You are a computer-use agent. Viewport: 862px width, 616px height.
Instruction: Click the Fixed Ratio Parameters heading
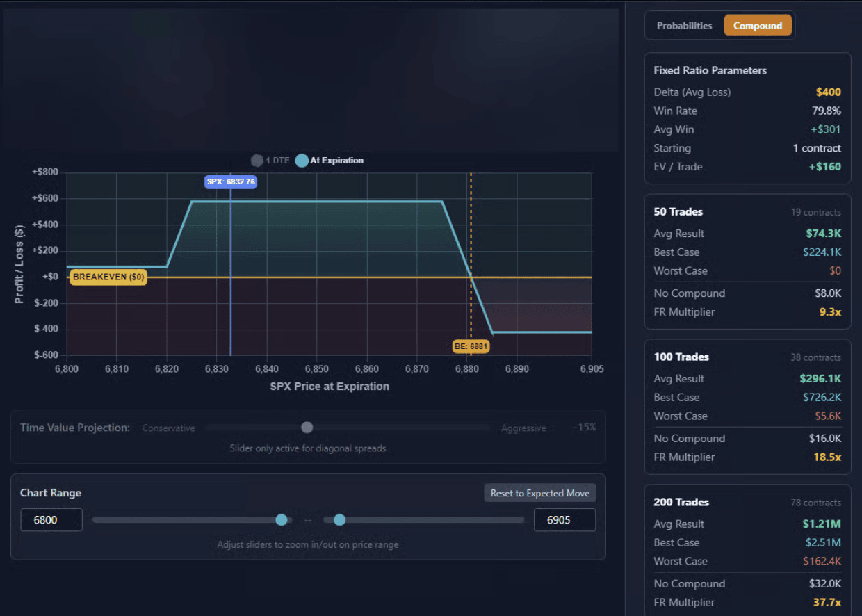coord(710,70)
